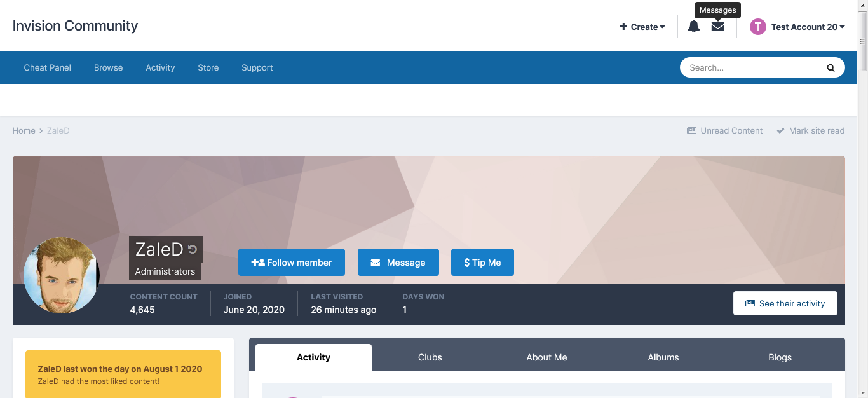Screen dimensions: 868x398
Task: Go to the Activity navigation item
Action: pos(160,67)
